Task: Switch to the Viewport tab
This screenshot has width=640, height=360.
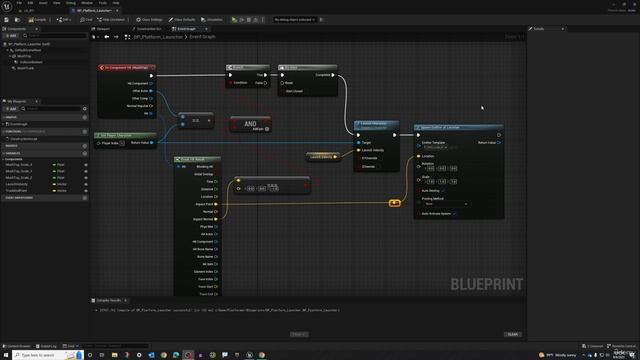Action: 102,29
